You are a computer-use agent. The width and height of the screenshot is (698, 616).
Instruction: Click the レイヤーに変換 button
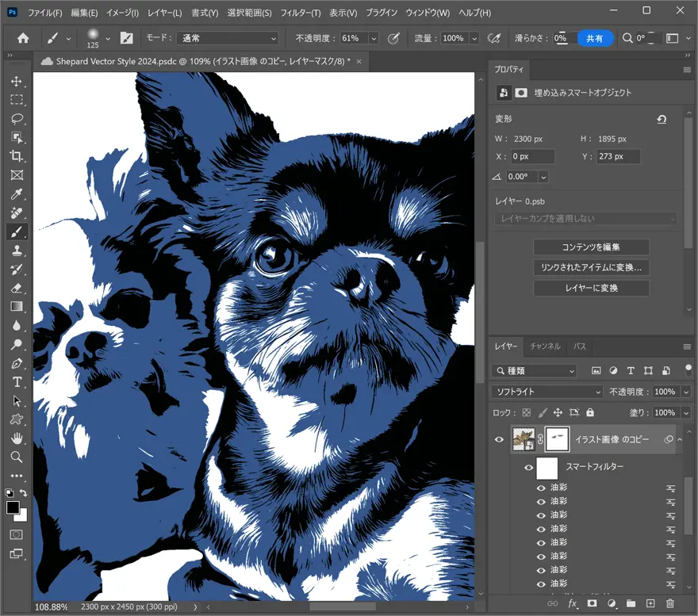[x=591, y=288]
